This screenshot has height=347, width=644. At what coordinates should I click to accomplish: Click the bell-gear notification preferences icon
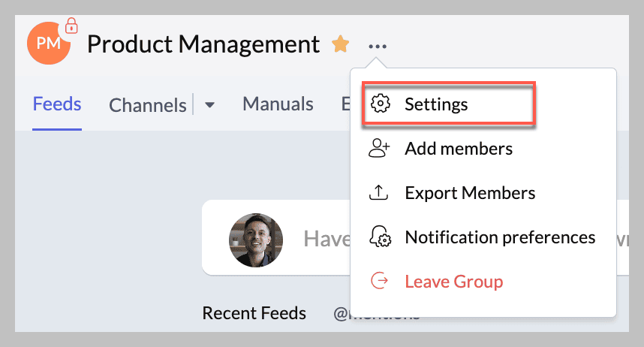click(x=381, y=237)
